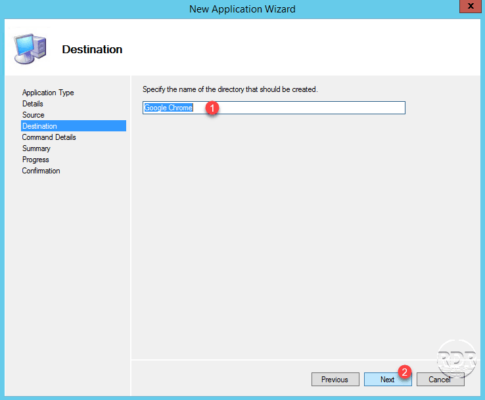Open the Source step in sidebar
Viewport: 485px width, 400px height.
33,115
